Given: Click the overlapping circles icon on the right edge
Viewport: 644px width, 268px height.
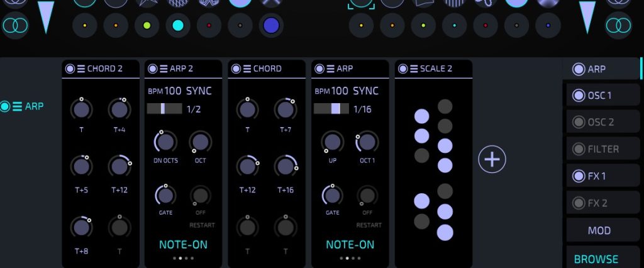Looking at the screenshot, I should (x=619, y=26).
